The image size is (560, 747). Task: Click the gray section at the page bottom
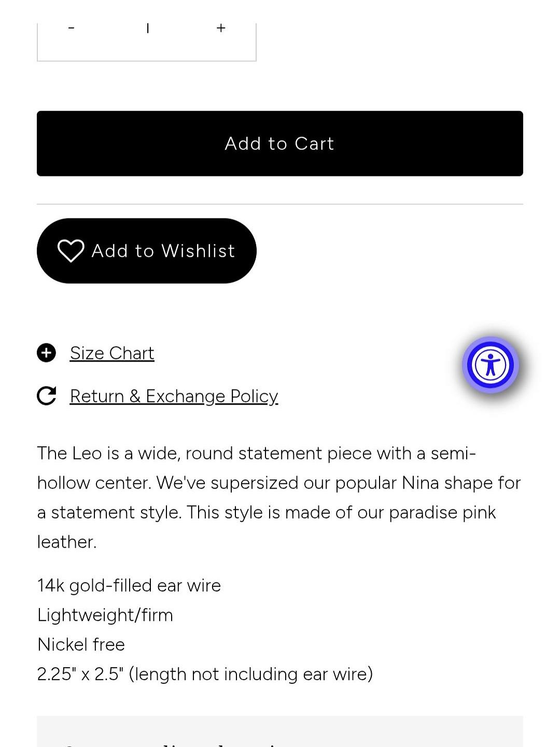tap(280, 731)
